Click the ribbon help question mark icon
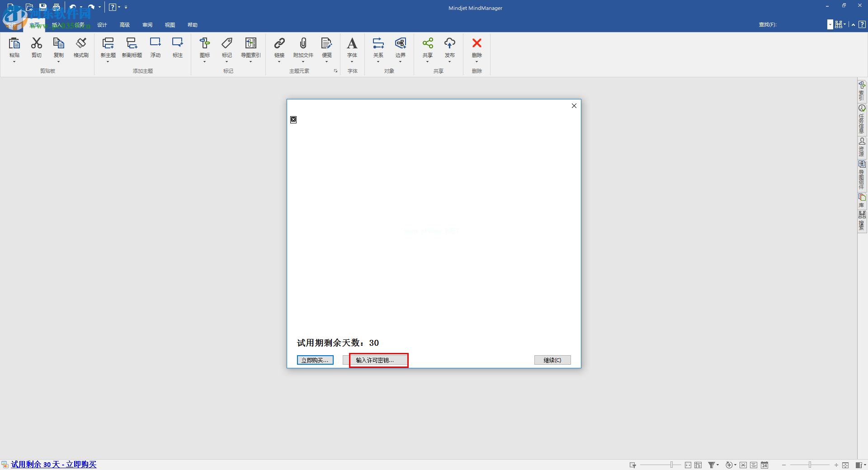This screenshot has width=868, height=470. 862,24
